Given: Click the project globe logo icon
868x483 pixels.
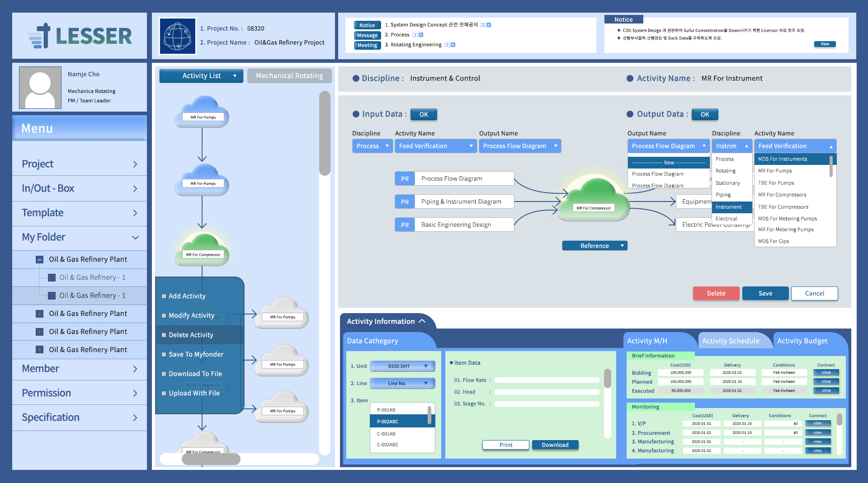Looking at the screenshot, I should (x=178, y=36).
